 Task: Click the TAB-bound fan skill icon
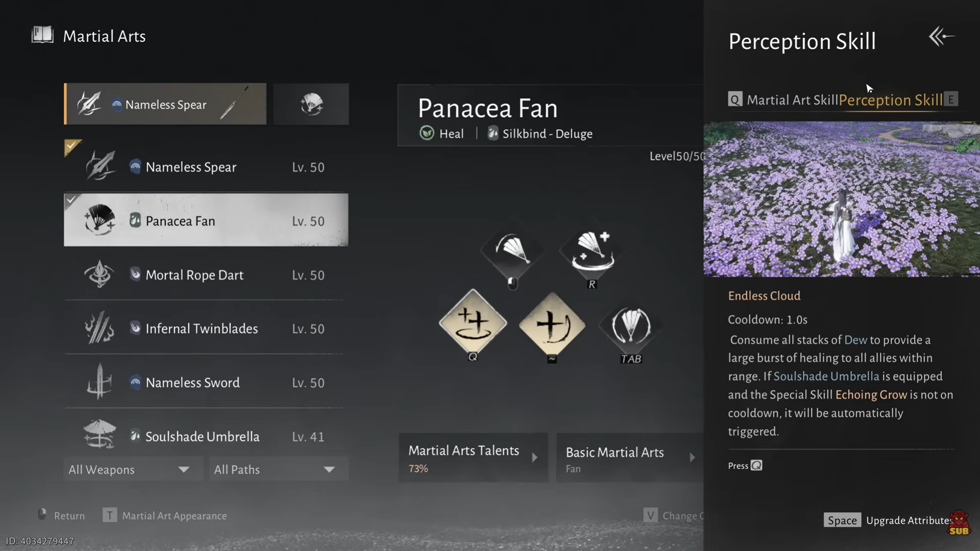tap(631, 325)
